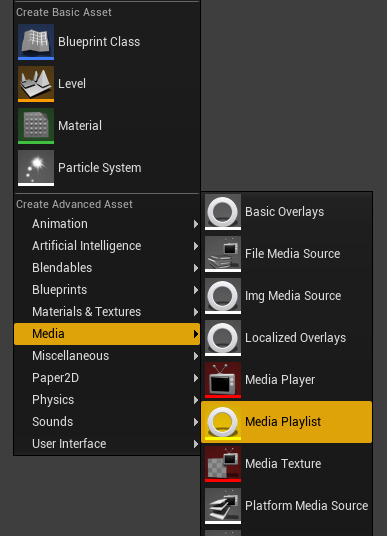Choose Platform Media Source label
387x536 pixels.
click(x=307, y=506)
